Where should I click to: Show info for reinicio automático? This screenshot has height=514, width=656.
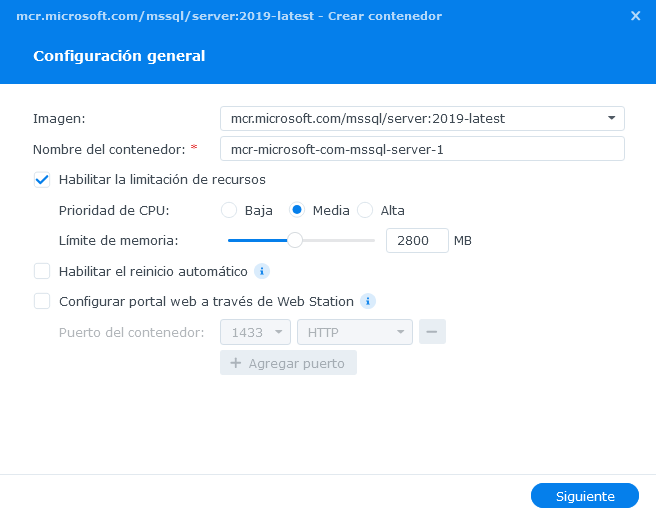[262, 271]
